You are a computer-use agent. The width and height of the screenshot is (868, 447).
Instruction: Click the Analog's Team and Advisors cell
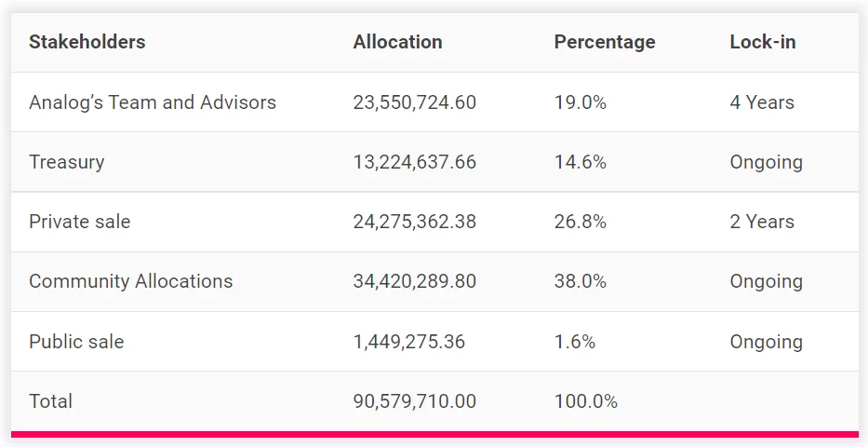click(x=153, y=102)
